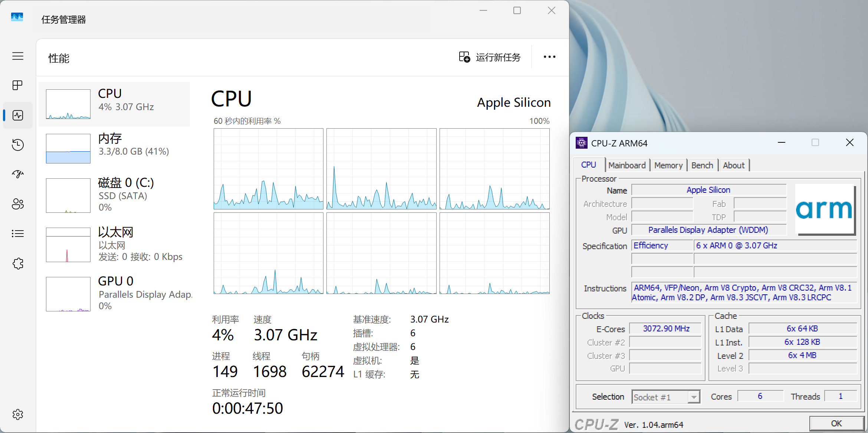Open the hamburger navigation menu
868x433 pixels.
coord(18,56)
